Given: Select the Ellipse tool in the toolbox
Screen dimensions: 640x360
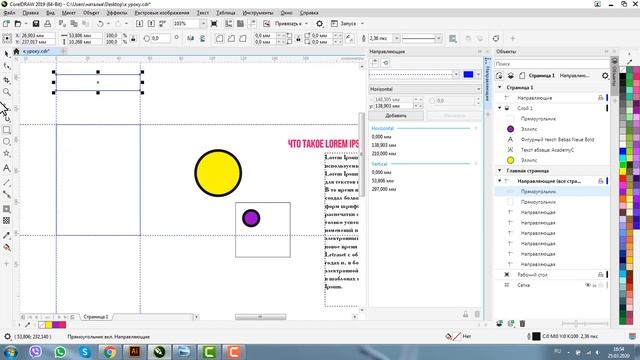Looking at the screenshot, I should tap(7, 142).
